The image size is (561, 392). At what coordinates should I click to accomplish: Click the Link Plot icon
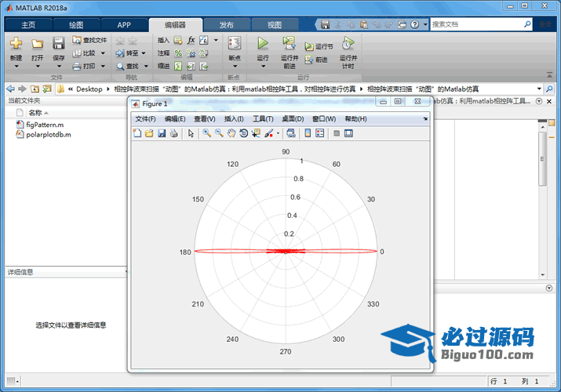pyautogui.click(x=291, y=133)
